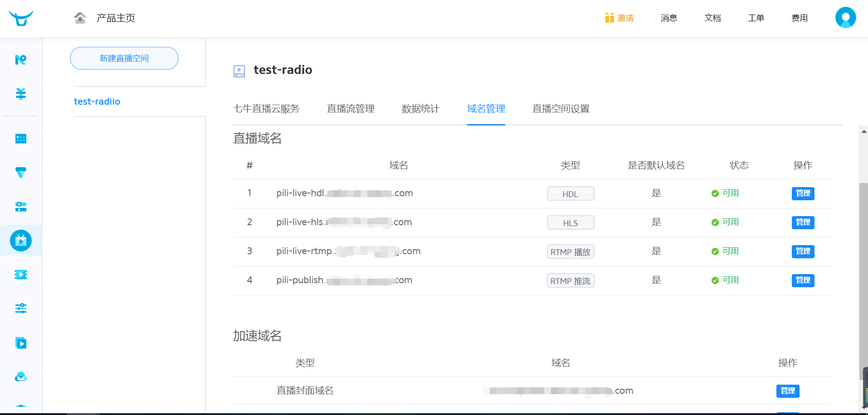Open the film-strip video sidebar icon
This screenshot has width=868, height=415.
[21, 275]
